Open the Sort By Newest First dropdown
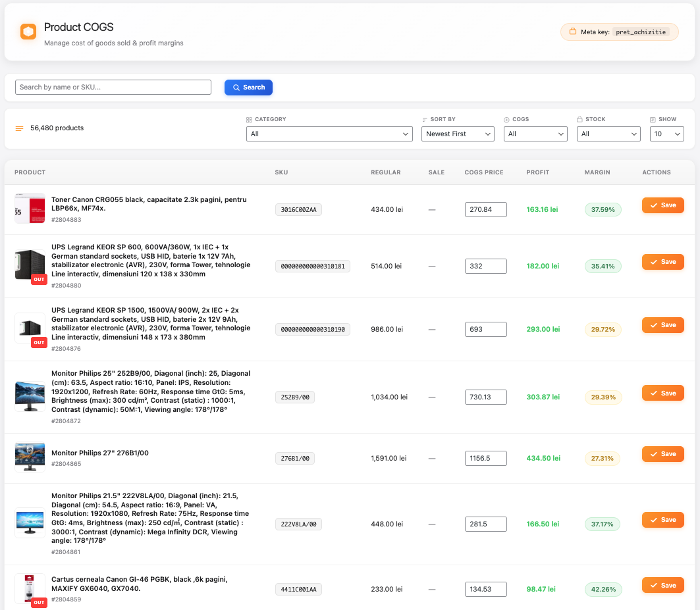 [x=458, y=134]
